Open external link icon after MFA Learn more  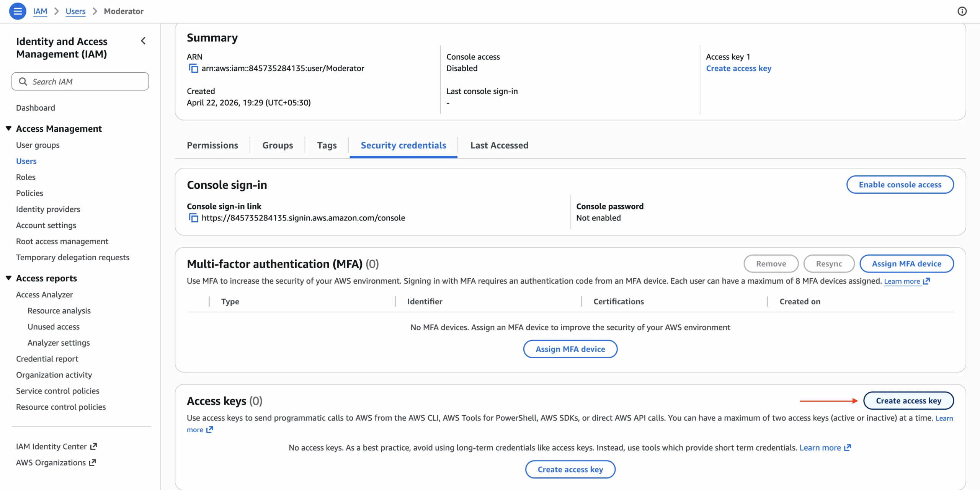pos(926,281)
